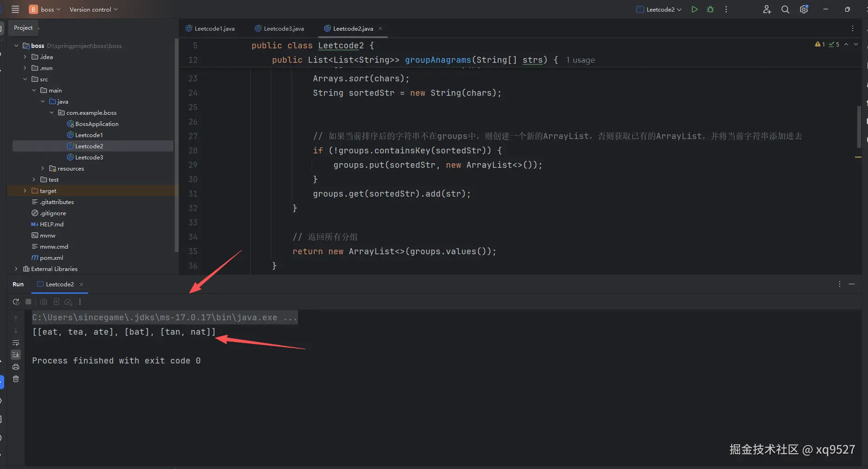Open IDE settings gear icon
This screenshot has width=868, height=469.
click(x=803, y=9)
